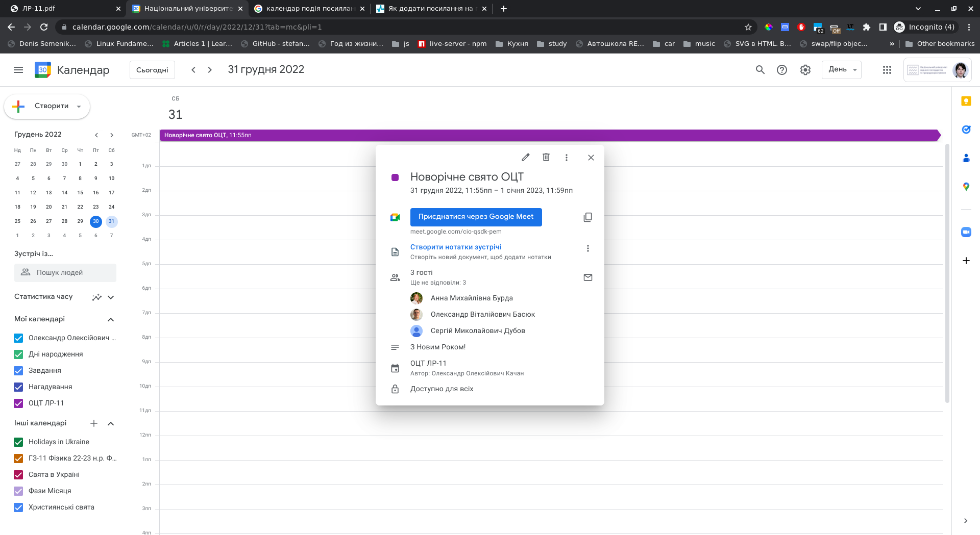Copy the Google Meet link via copy icon
This screenshot has width=980, height=535.
587,217
